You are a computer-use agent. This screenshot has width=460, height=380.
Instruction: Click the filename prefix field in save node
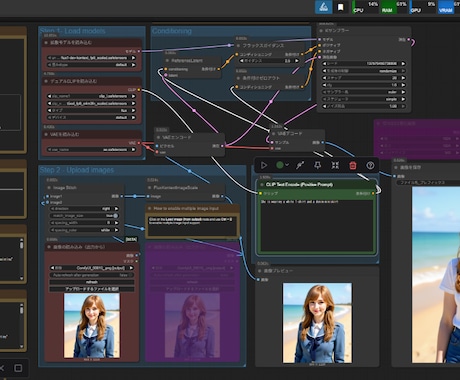point(428,183)
